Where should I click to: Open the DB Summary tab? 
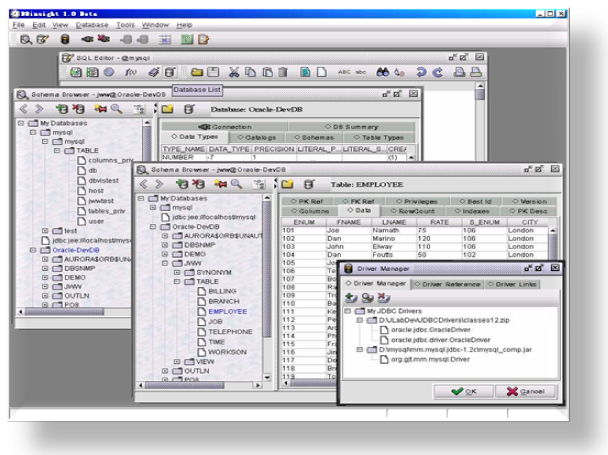(351, 127)
